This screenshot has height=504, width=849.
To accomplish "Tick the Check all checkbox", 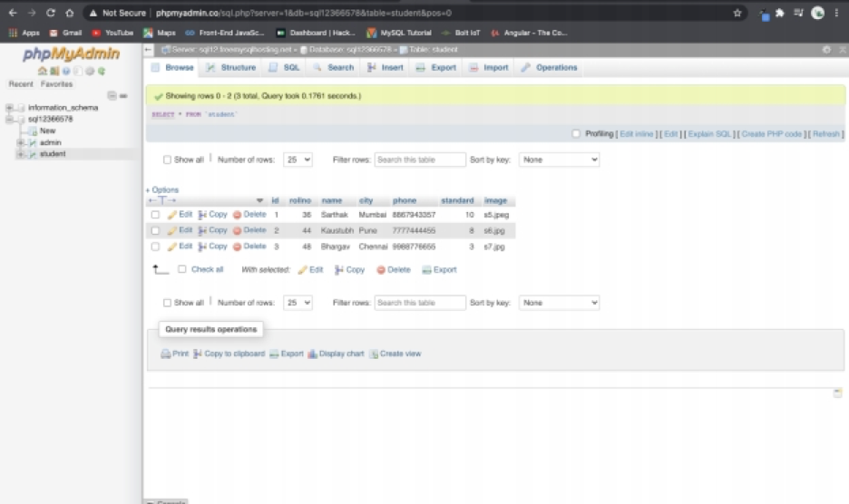I will [182, 269].
